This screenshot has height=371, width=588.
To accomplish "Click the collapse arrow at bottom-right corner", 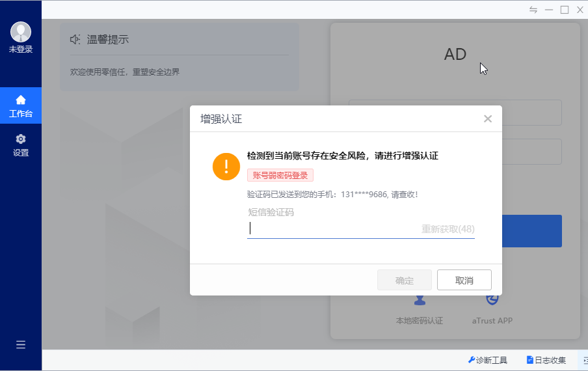I will click(x=583, y=360).
